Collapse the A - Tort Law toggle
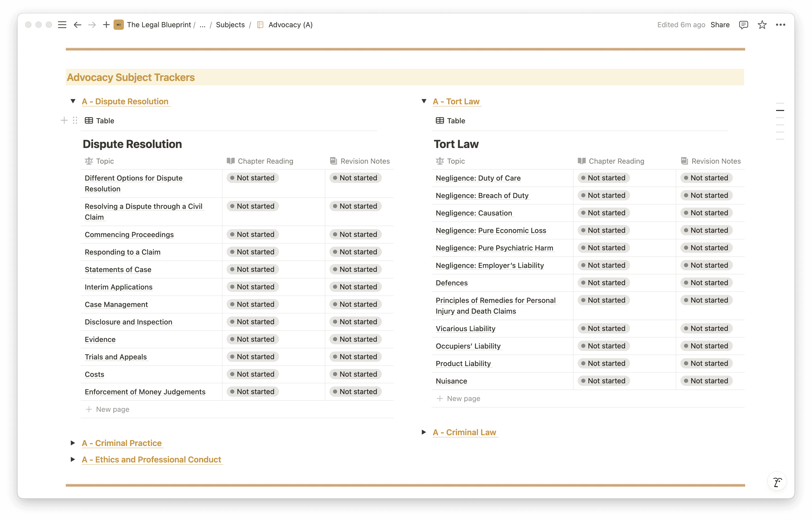Image resolution: width=812 pixels, height=520 pixels. tap(424, 101)
